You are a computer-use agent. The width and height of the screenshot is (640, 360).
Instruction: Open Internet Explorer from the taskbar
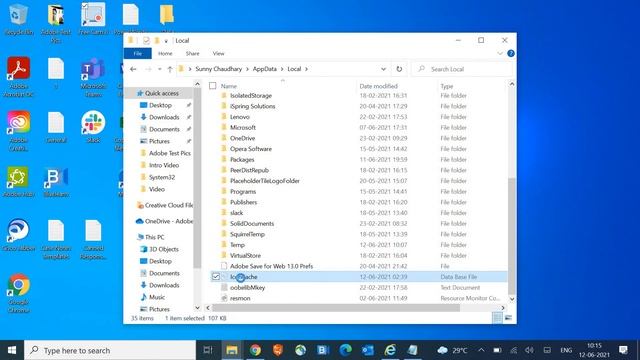(390, 350)
